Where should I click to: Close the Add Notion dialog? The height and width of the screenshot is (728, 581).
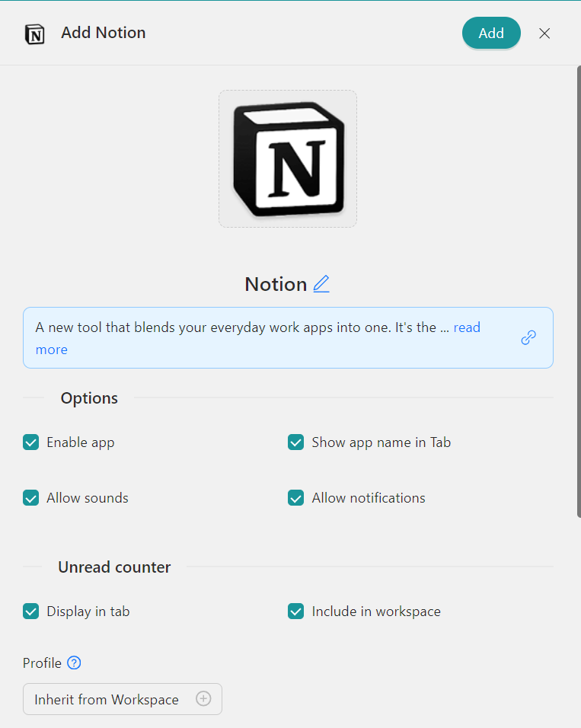click(544, 34)
